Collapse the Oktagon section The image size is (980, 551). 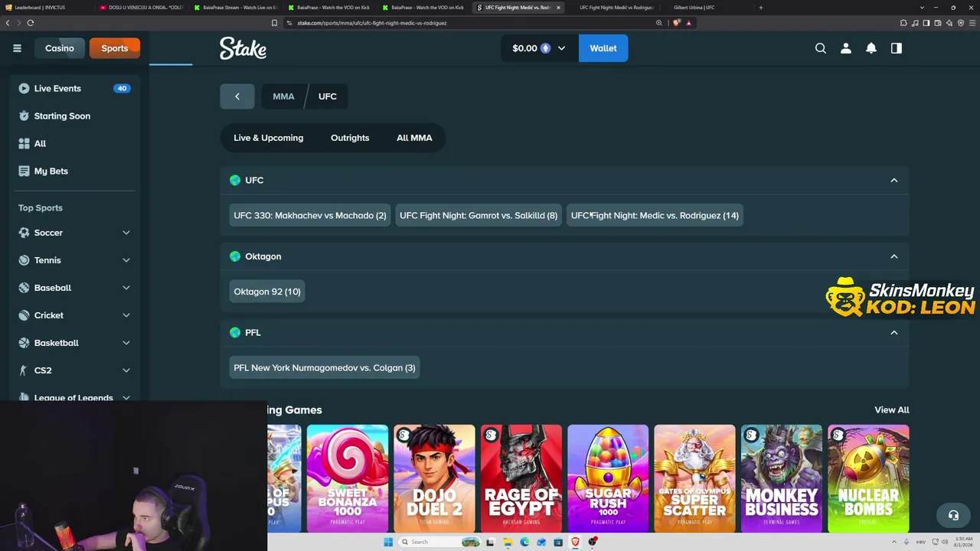pyautogui.click(x=893, y=256)
